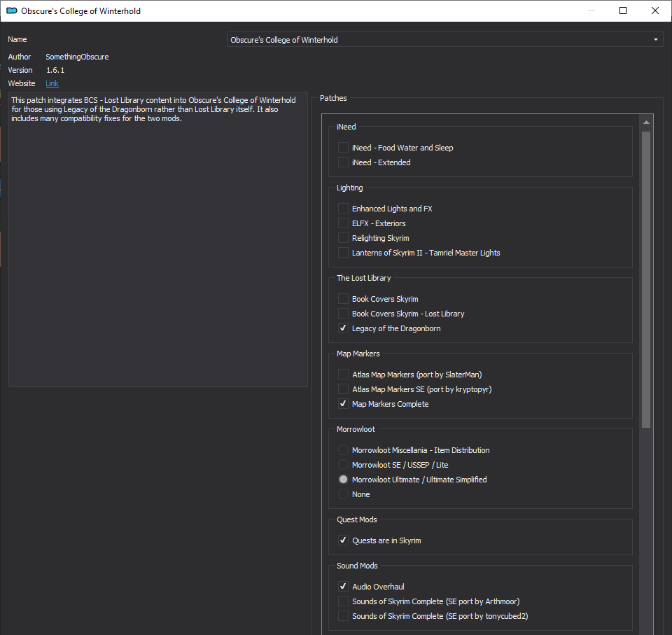
Task: Click the "Version" field label
Action: coord(20,70)
